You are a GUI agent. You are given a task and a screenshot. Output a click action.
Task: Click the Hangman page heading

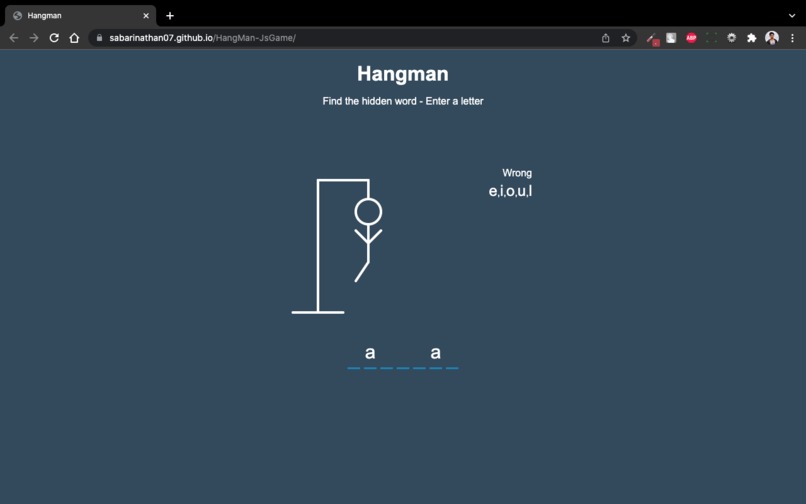[402, 74]
